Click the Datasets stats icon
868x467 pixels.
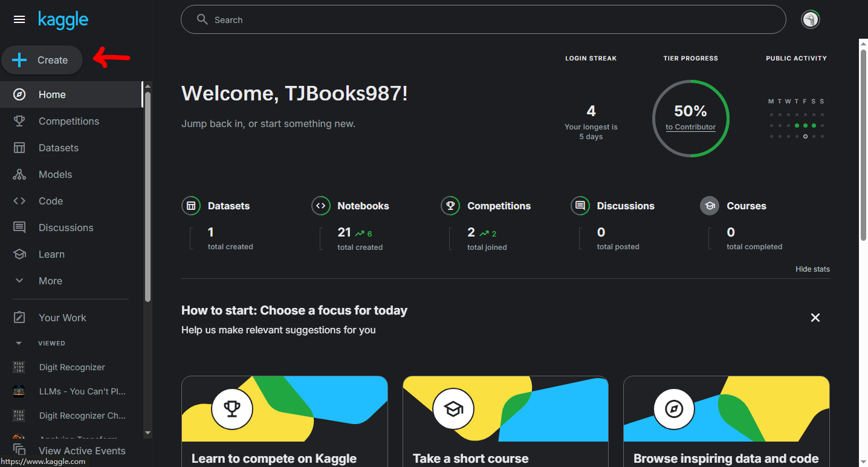click(191, 206)
